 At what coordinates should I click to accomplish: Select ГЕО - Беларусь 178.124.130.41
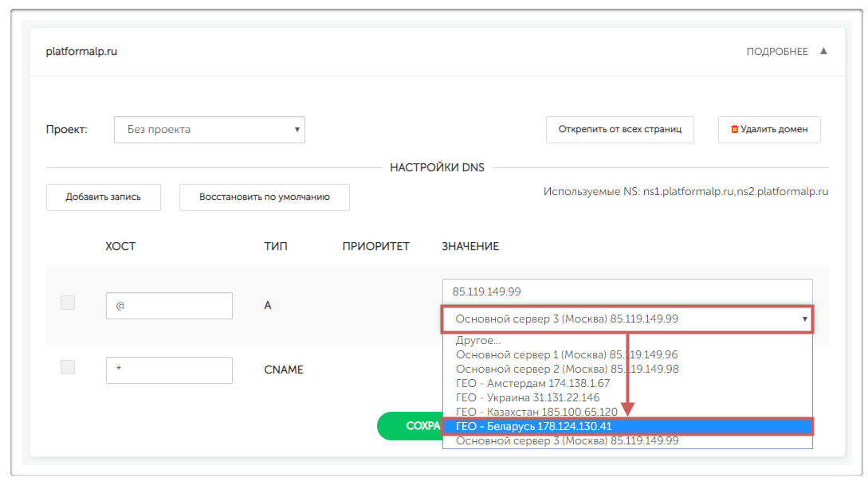(x=533, y=426)
